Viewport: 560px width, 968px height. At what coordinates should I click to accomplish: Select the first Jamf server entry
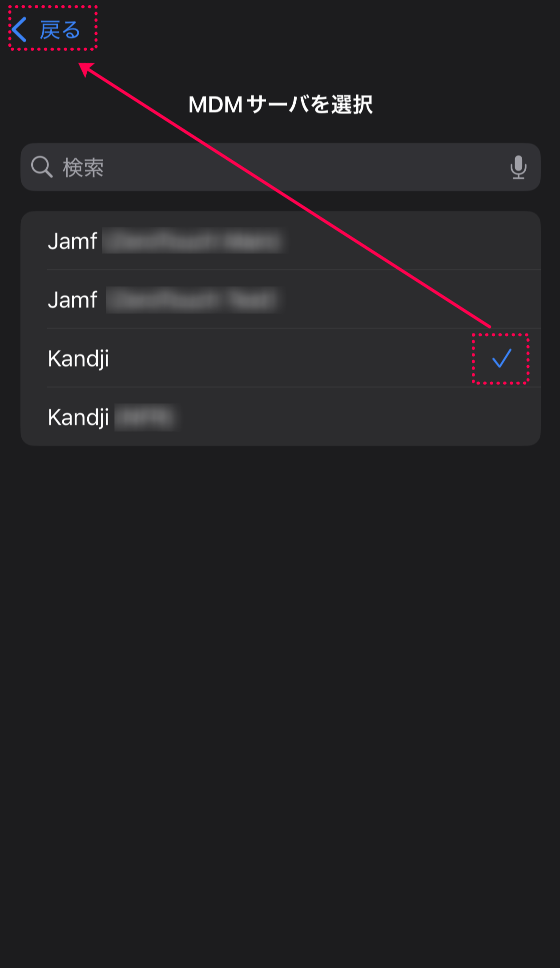point(280,241)
